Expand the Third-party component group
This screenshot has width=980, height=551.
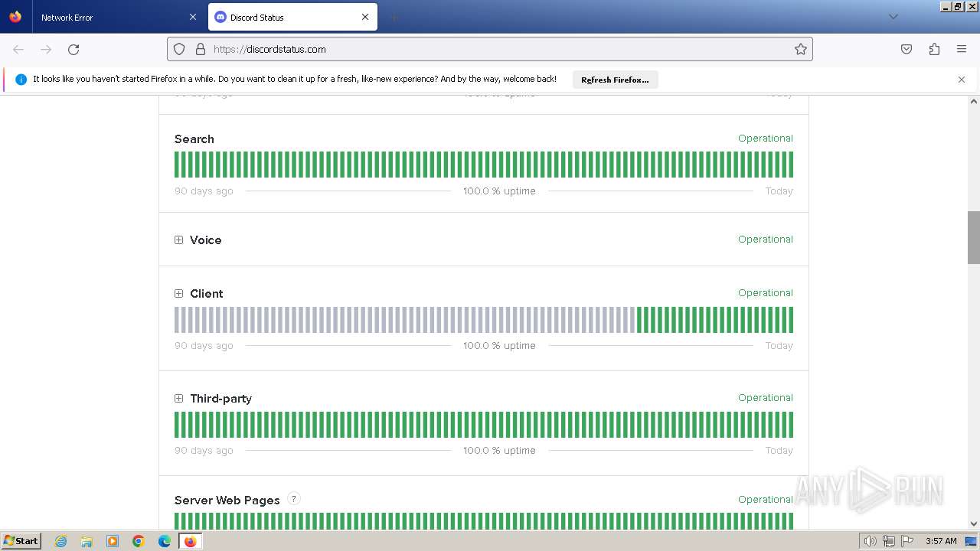(x=178, y=398)
